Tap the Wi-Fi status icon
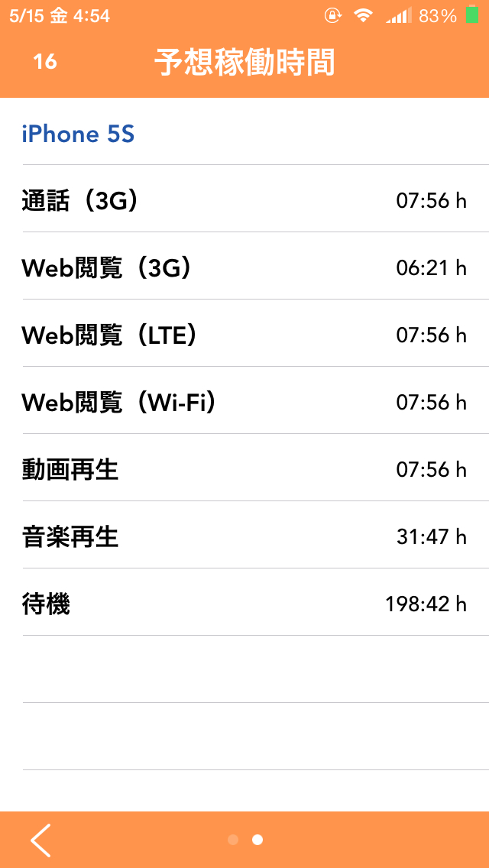The width and height of the screenshot is (489, 868). click(x=363, y=15)
